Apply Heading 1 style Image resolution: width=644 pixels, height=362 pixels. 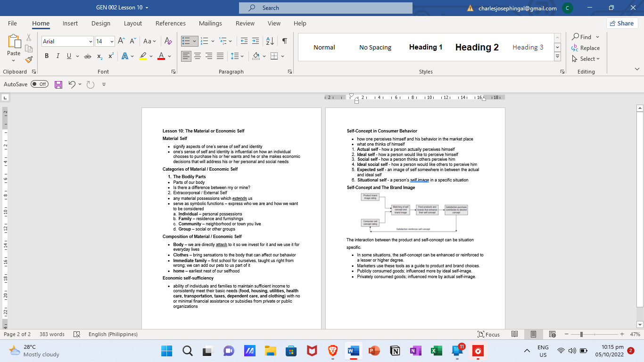[x=426, y=47]
